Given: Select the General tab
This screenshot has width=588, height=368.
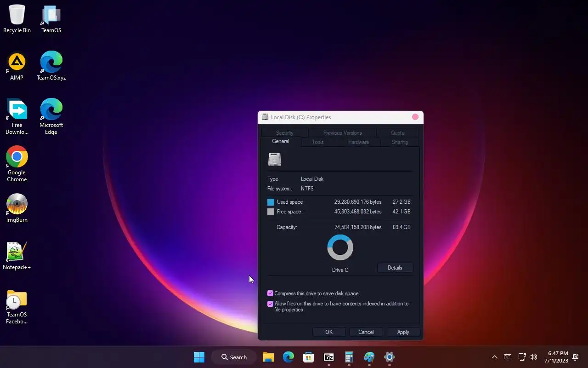Looking at the screenshot, I should (x=281, y=142).
